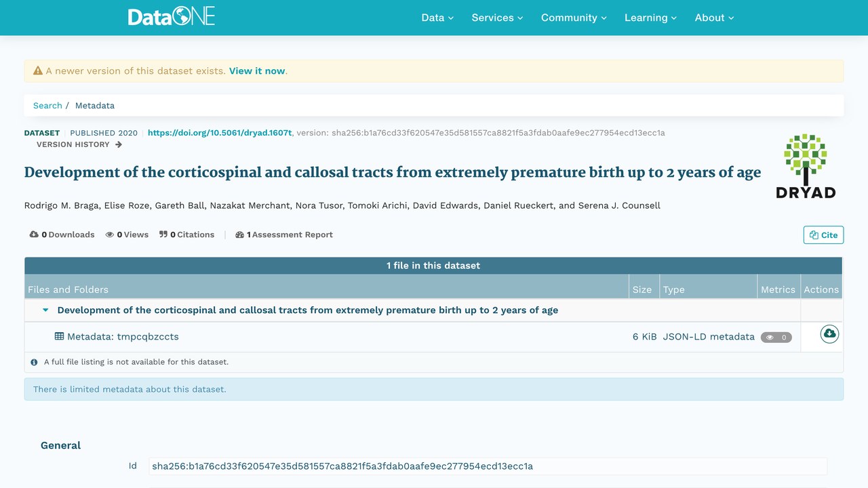Open the About menu
Image resolution: width=868 pixels, height=488 pixels.
coord(714,18)
